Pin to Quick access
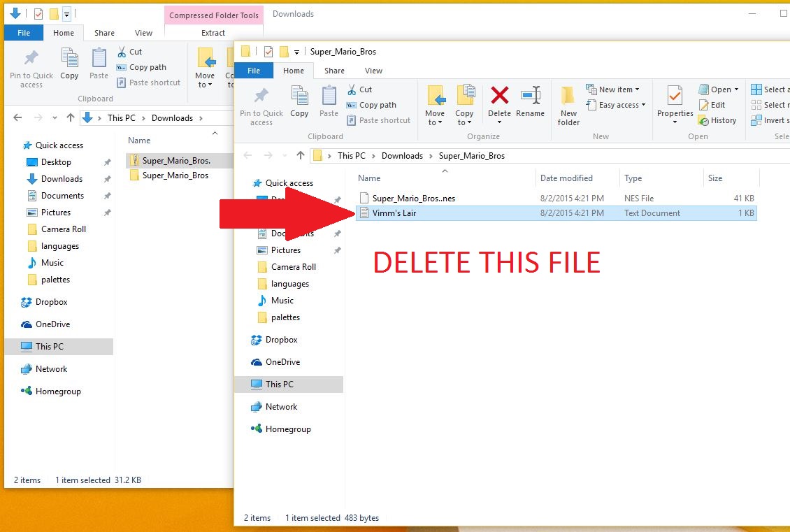 (x=261, y=105)
